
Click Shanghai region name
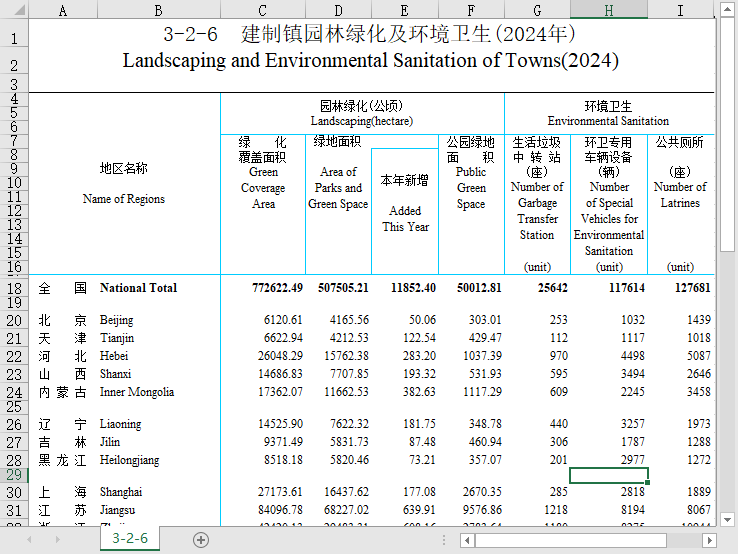coord(120,492)
